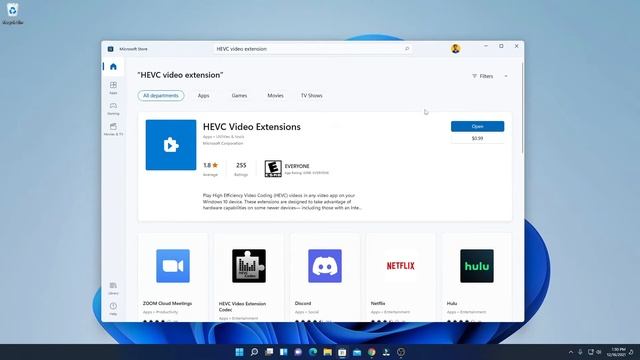
Task: Open the Windows Start menu
Action: point(240,352)
